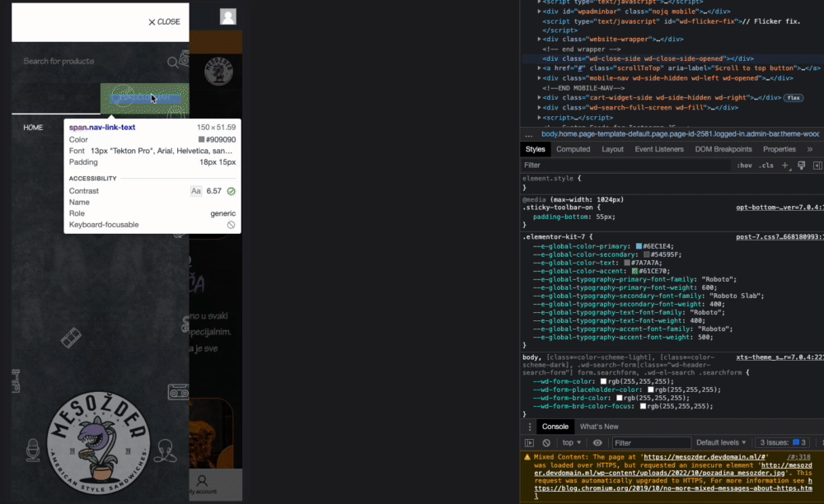Expand the mobile-nav div node

(539, 78)
